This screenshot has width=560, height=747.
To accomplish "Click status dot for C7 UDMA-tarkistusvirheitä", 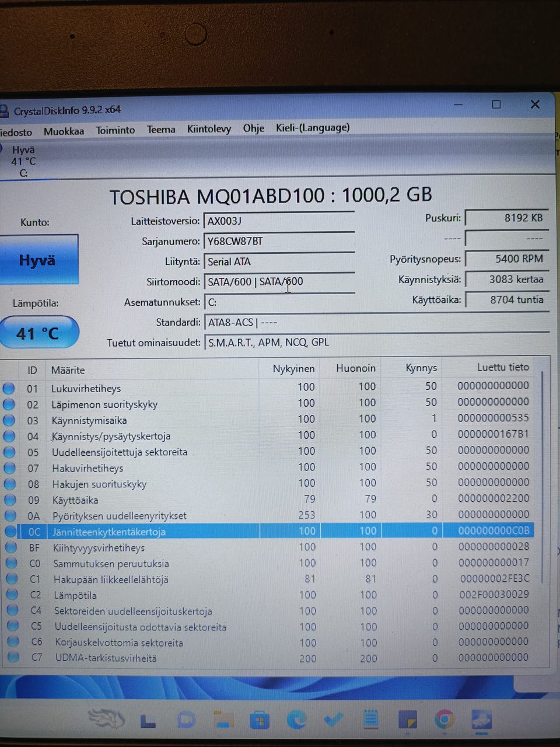I will click(13, 657).
